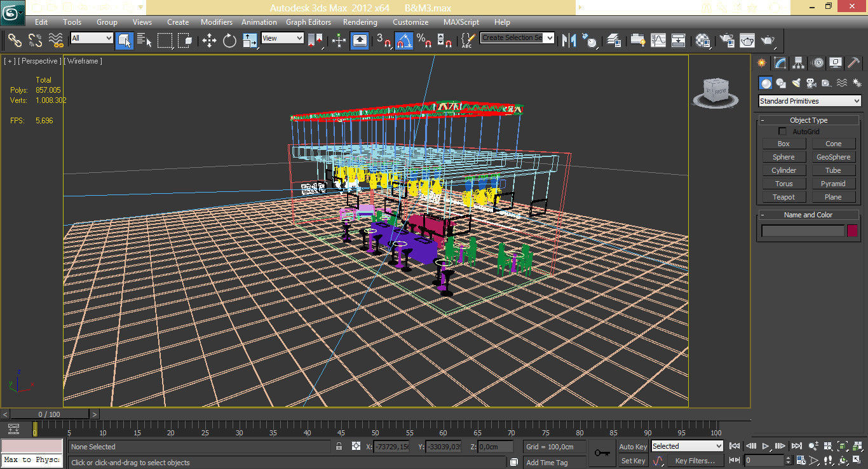868x469 pixels.
Task: Toggle the 3D Snaps button
Action: point(384,41)
